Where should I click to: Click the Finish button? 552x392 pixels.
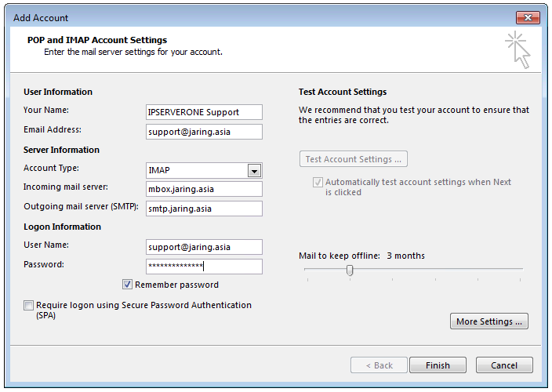(x=438, y=365)
